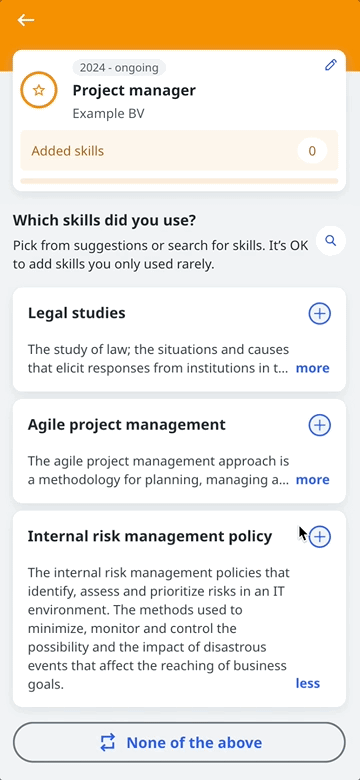The height and width of the screenshot is (780, 360).
Task: Go back using the white arrow icon
Action: tap(26, 20)
